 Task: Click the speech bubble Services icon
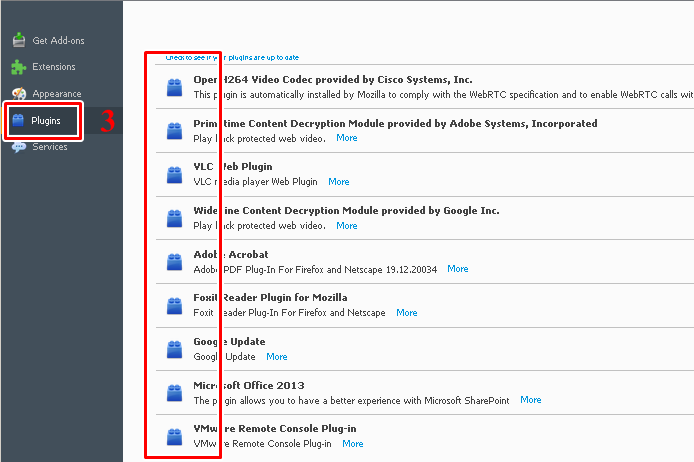(19, 147)
